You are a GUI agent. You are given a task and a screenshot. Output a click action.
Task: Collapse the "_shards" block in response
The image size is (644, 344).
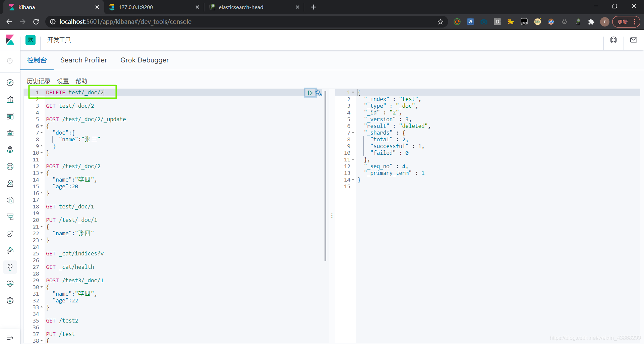(353, 133)
